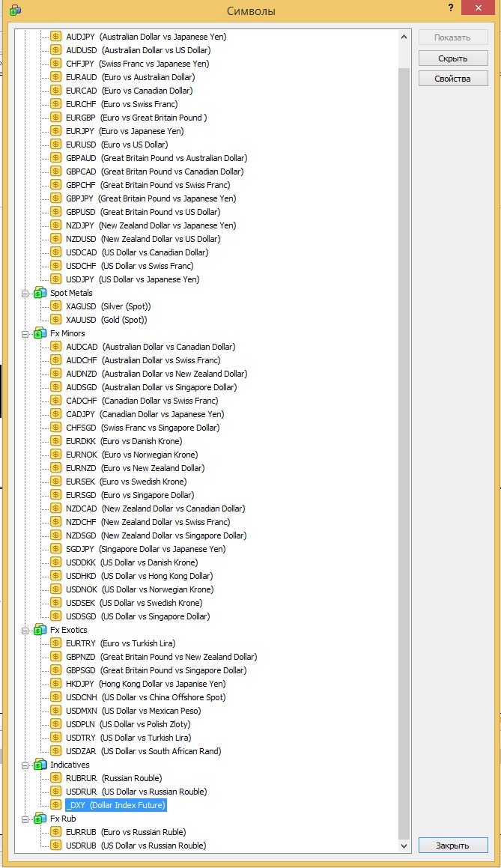
Task: Click the coin icon next to EURTRY
Action: pyautogui.click(x=56, y=643)
